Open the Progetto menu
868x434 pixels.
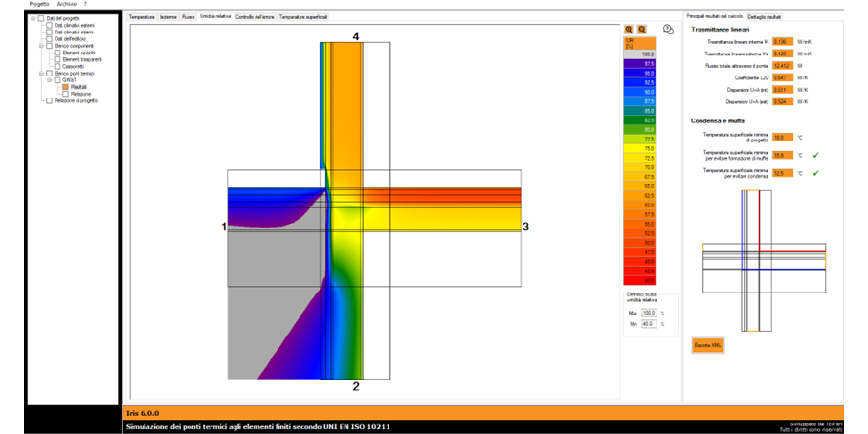39,4
